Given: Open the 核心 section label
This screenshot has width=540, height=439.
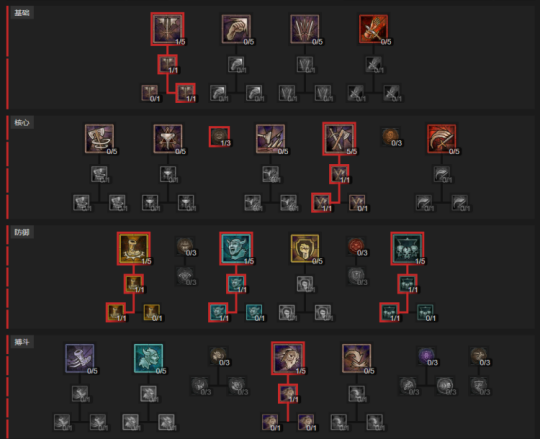Looking at the screenshot, I should 22,123.
